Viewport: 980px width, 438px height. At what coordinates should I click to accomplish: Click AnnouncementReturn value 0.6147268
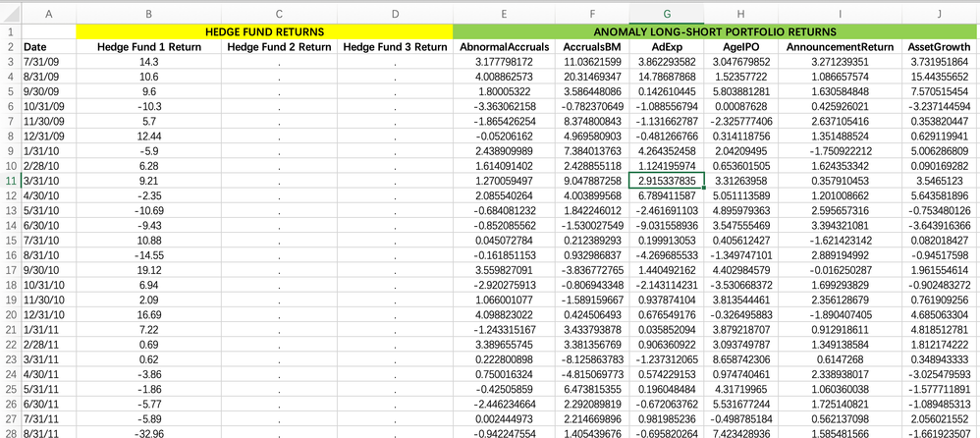click(x=840, y=357)
